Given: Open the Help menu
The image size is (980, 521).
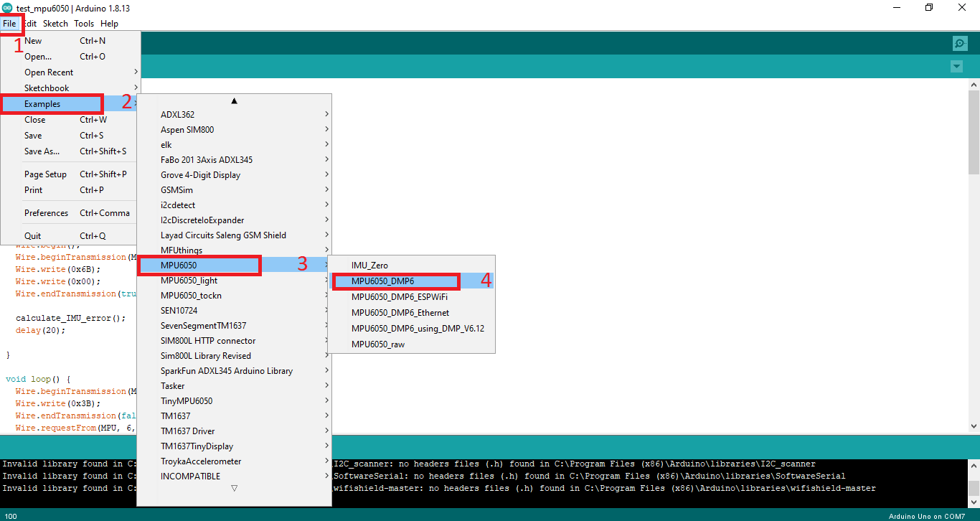Looking at the screenshot, I should (109, 24).
